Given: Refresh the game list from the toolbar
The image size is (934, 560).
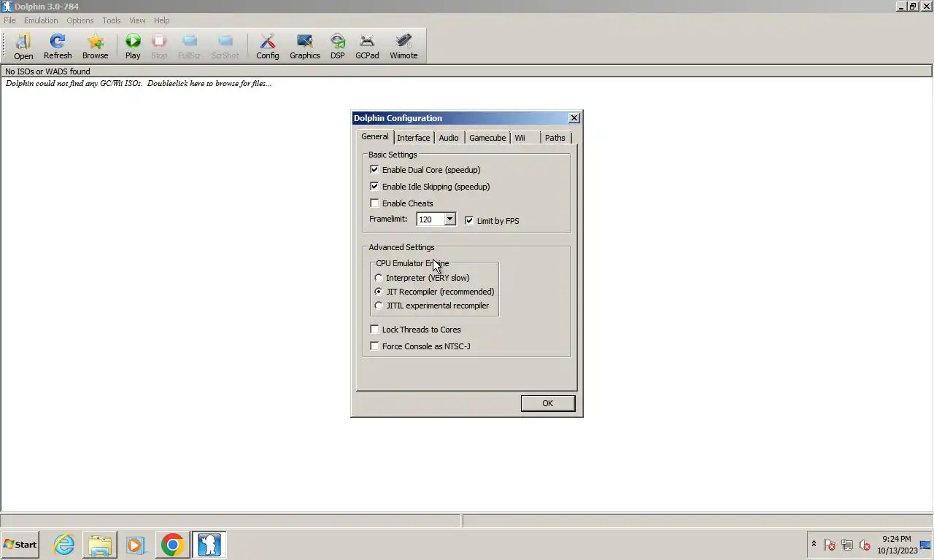Looking at the screenshot, I should (58, 46).
